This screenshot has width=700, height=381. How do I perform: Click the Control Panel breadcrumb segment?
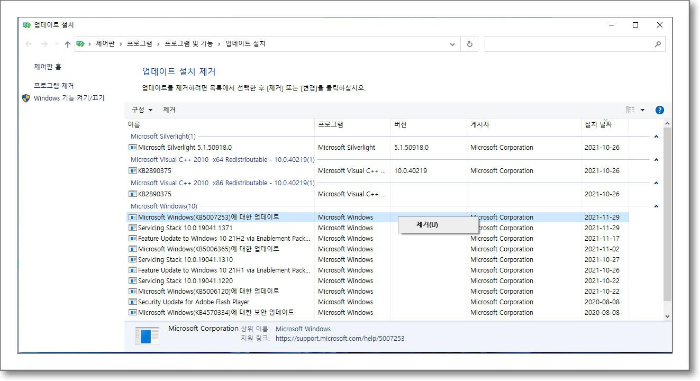pyautogui.click(x=105, y=44)
